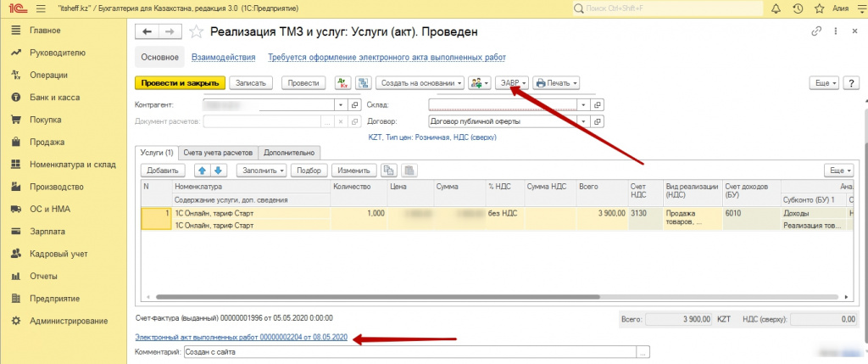Screen dimensions: 868x364
Task: Expand Создать на основании dropdown
Action: (x=420, y=83)
